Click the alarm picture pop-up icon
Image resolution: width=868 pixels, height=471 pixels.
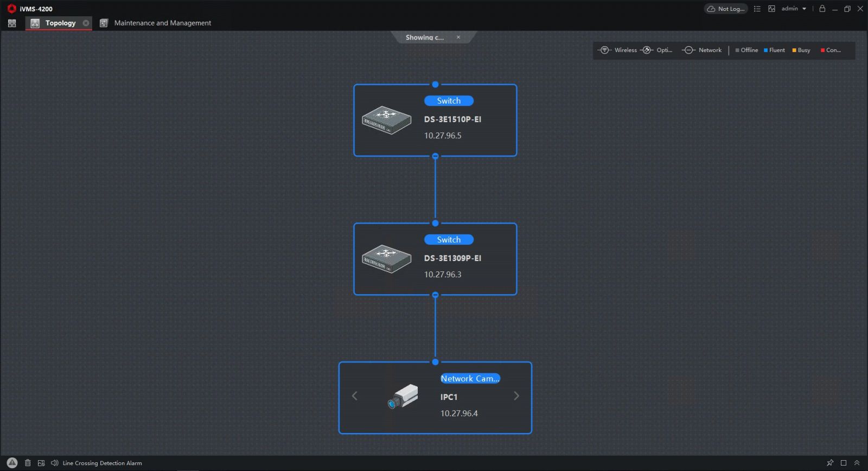pos(41,463)
